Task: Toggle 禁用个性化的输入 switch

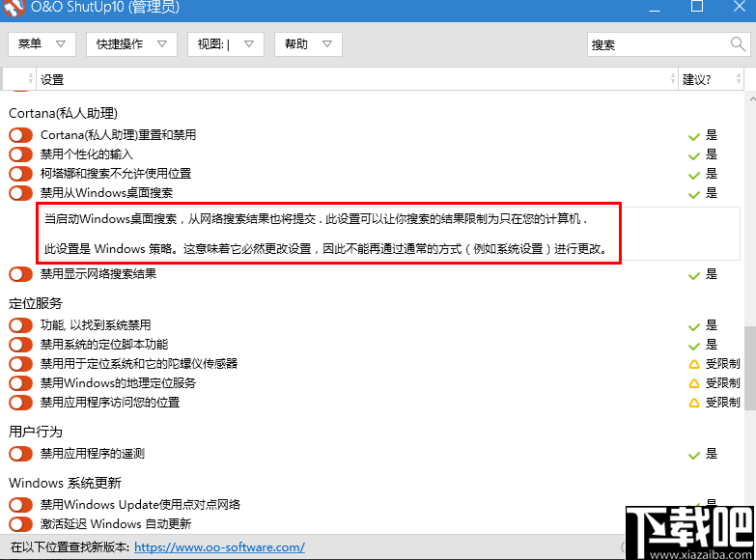Action: coord(20,154)
